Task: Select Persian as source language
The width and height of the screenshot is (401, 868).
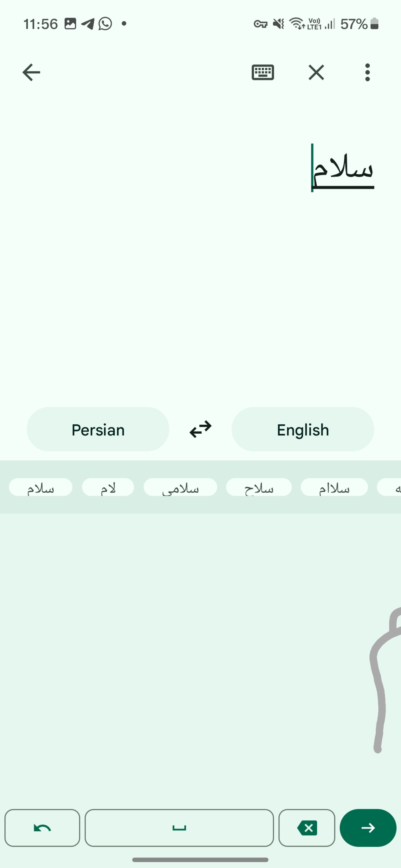Action: click(x=98, y=430)
